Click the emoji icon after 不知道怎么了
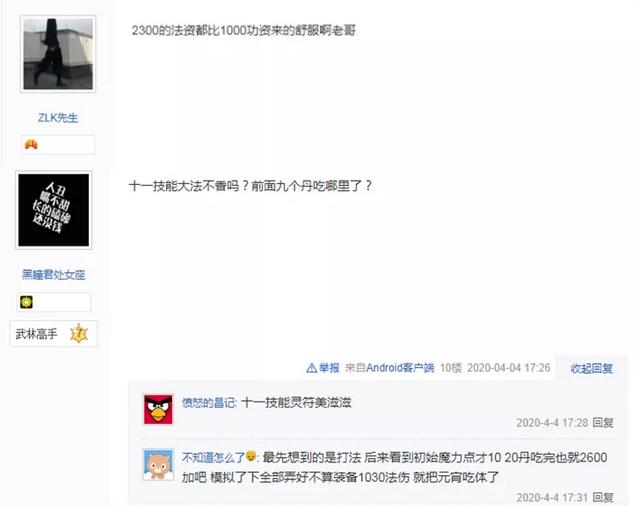The height and width of the screenshot is (506, 640). point(251,456)
